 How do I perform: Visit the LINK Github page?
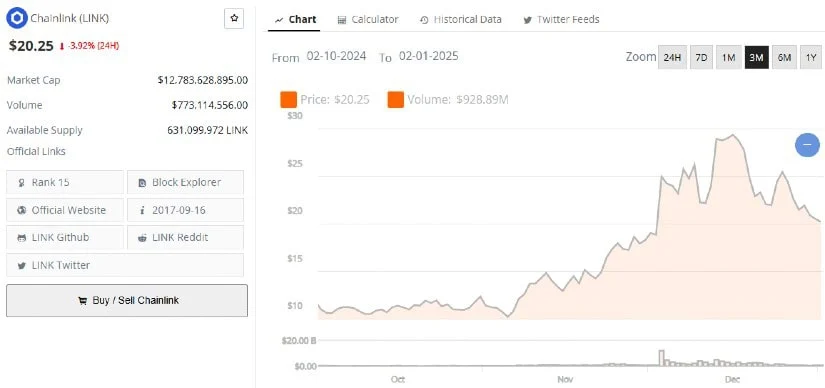coord(65,237)
